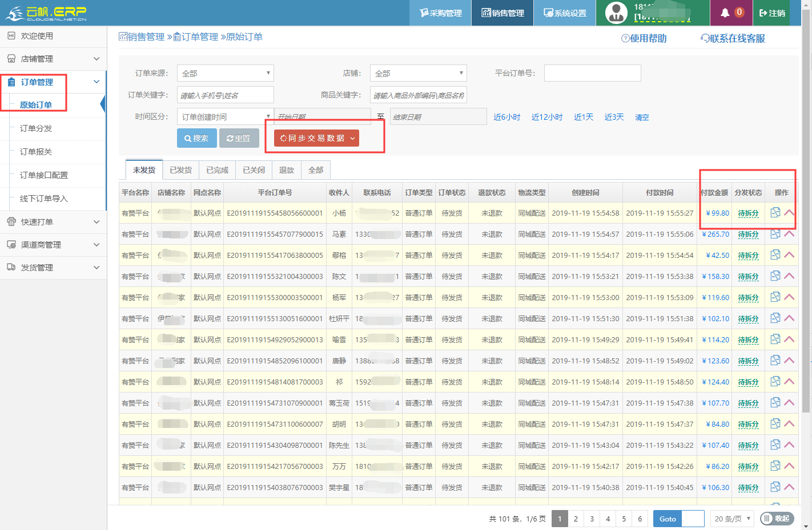Switch to the 退款 tab
The height and width of the screenshot is (530, 812).
point(287,170)
